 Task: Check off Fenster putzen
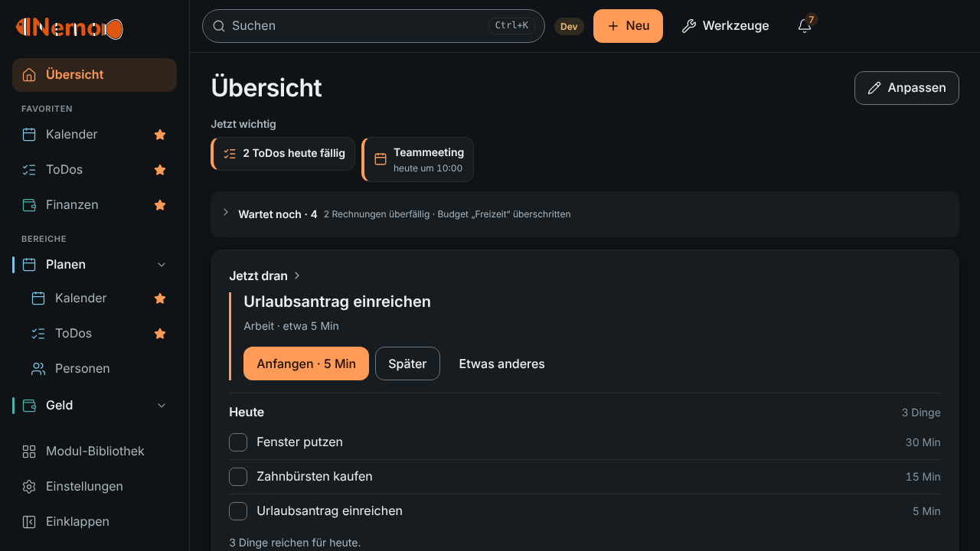[x=238, y=442]
